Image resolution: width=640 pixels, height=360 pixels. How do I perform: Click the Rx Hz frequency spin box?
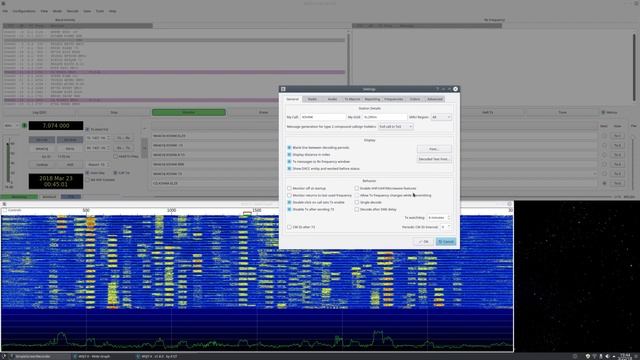pos(97,148)
